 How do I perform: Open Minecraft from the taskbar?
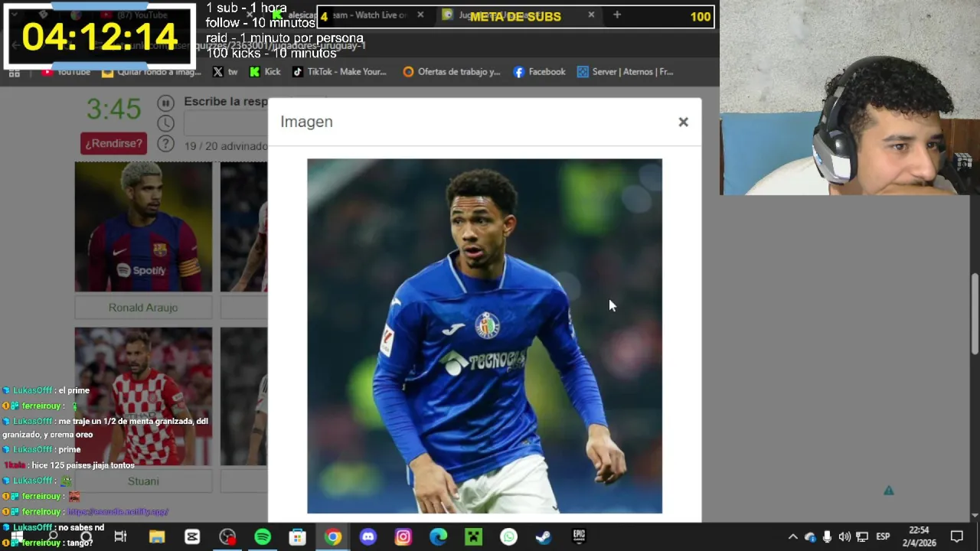474,536
